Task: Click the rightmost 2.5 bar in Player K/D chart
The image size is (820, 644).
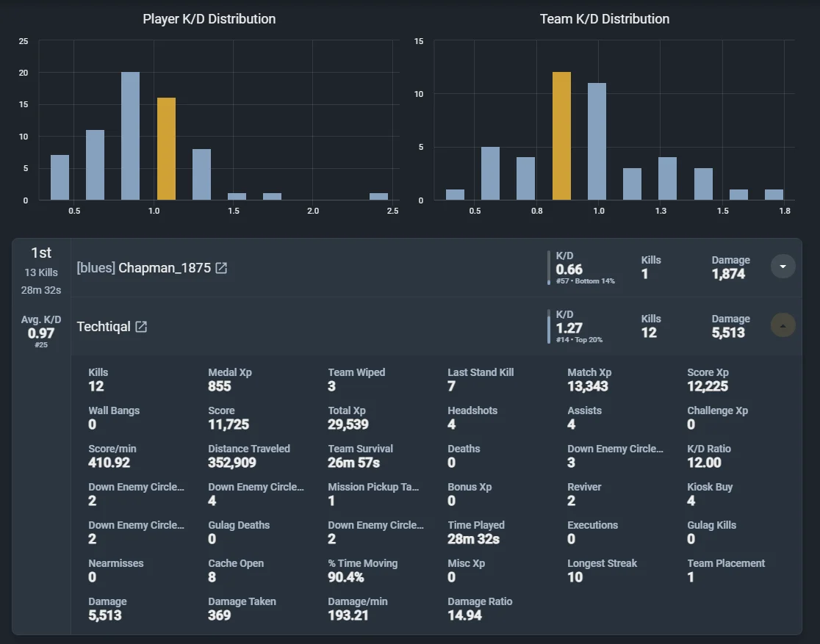Action: coord(378,197)
